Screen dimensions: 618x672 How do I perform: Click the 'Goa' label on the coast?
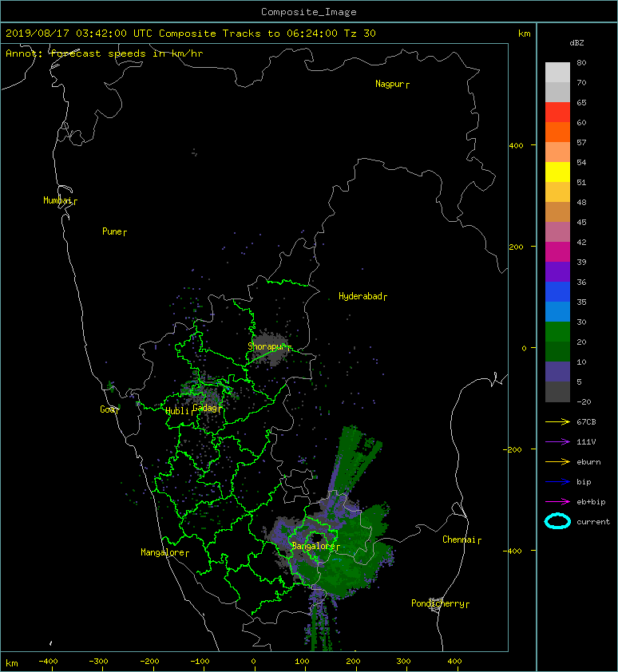[x=109, y=409]
